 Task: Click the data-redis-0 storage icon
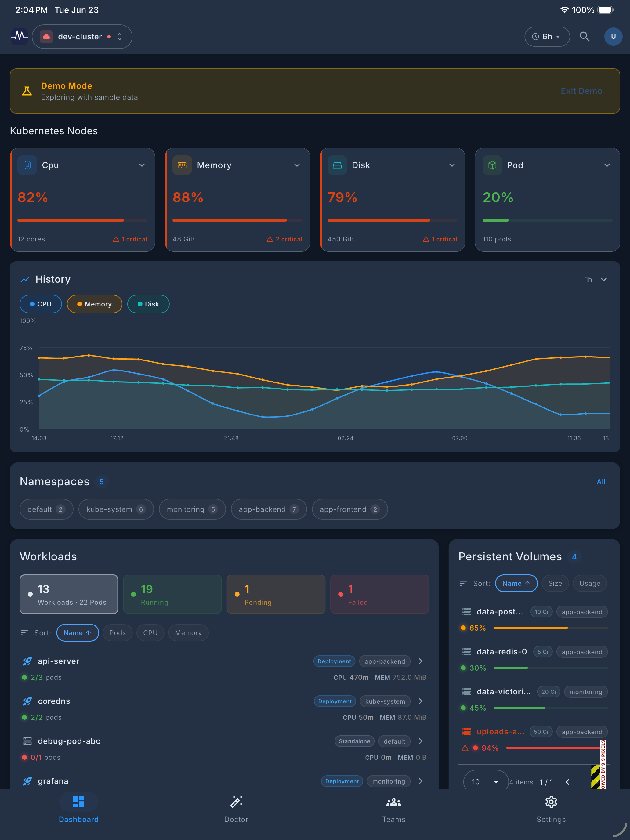466,652
